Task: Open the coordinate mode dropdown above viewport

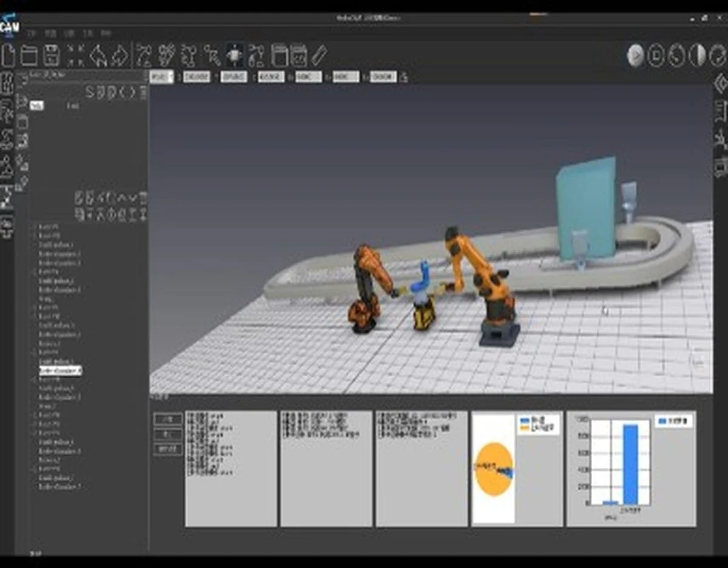Action: click(x=161, y=77)
